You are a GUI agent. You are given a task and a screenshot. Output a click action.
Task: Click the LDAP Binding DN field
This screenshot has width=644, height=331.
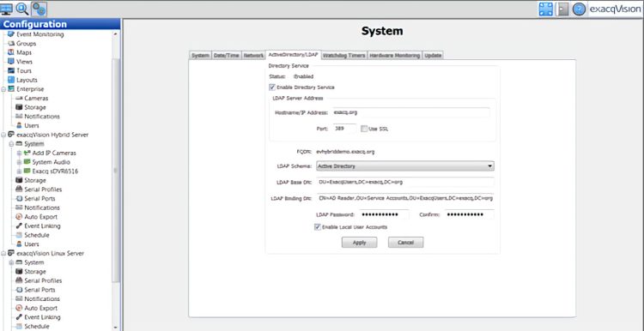(405, 198)
